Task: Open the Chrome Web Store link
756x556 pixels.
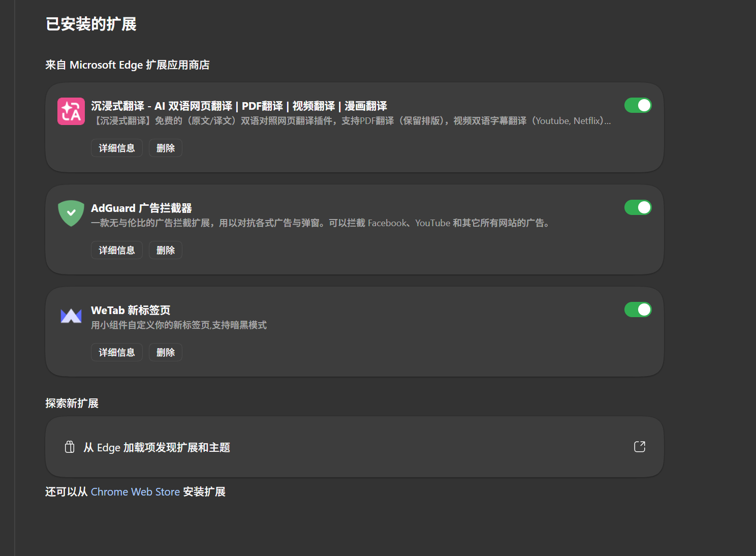Action: coord(135,492)
